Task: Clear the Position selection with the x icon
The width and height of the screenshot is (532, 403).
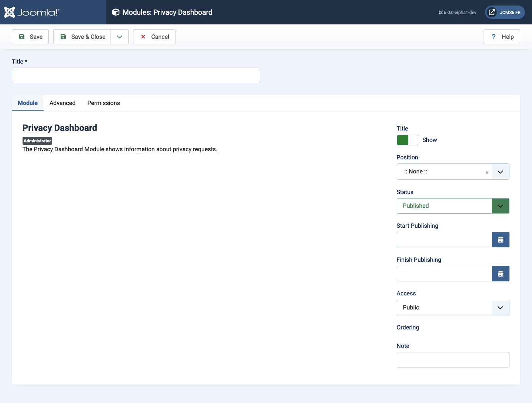Action: (x=487, y=172)
